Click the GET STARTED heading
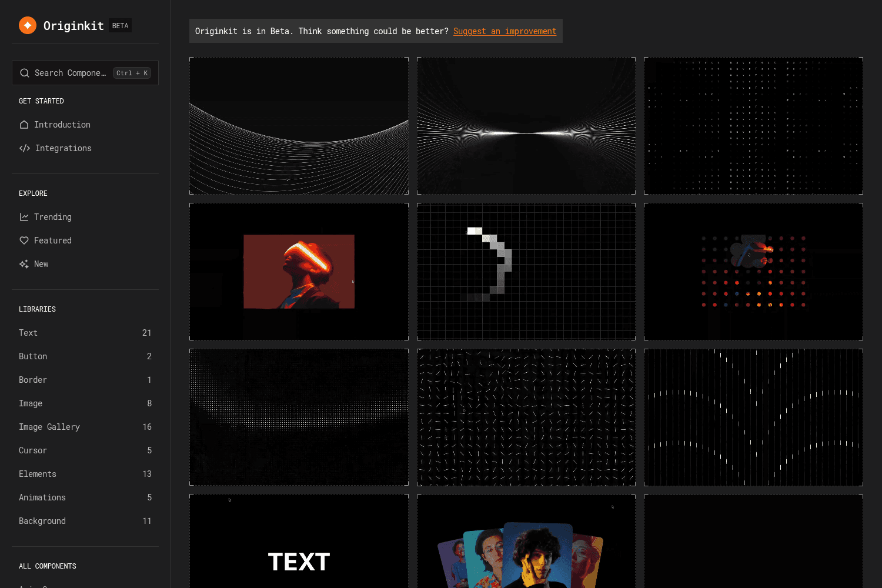The width and height of the screenshot is (882, 588). (41, 101)
